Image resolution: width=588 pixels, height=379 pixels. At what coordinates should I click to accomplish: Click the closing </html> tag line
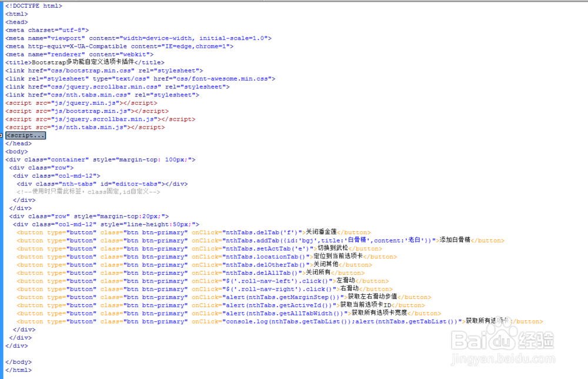coord(19,370)
